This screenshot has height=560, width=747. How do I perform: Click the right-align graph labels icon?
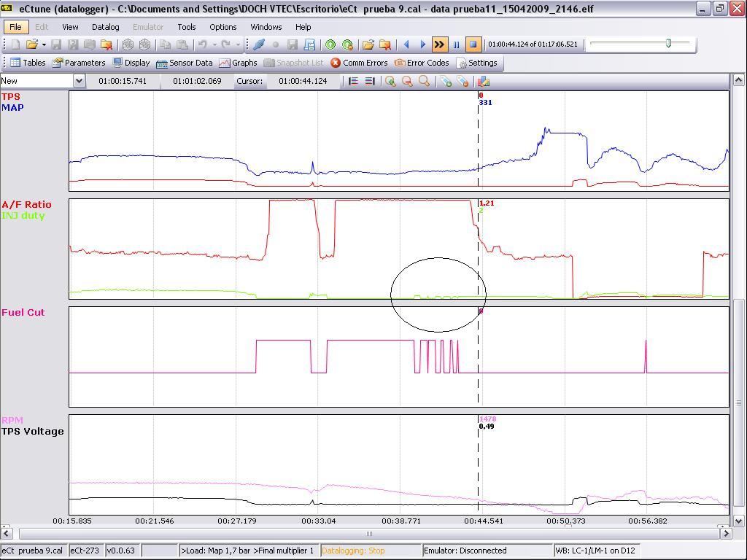(x=370, y=82)
